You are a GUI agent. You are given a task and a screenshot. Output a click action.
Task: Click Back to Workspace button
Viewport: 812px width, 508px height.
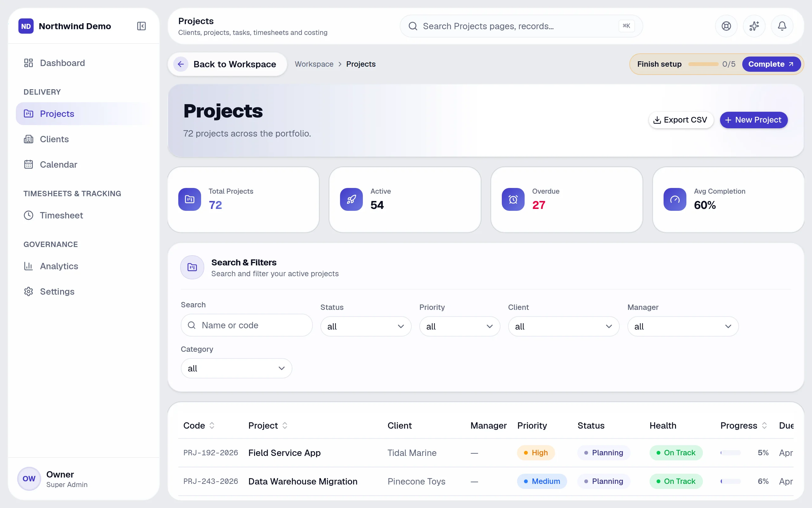pyautogui.click(x=227, y=64)
